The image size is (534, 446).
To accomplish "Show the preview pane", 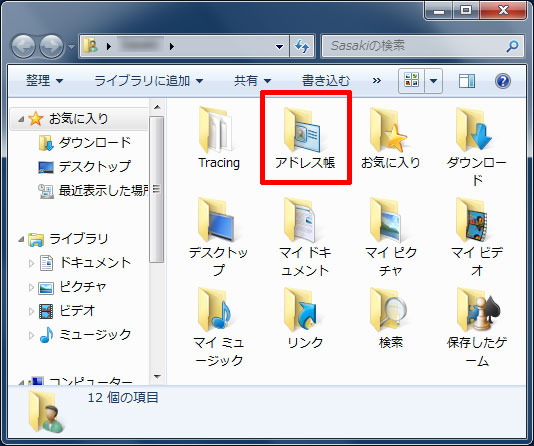I will (467, 81).
